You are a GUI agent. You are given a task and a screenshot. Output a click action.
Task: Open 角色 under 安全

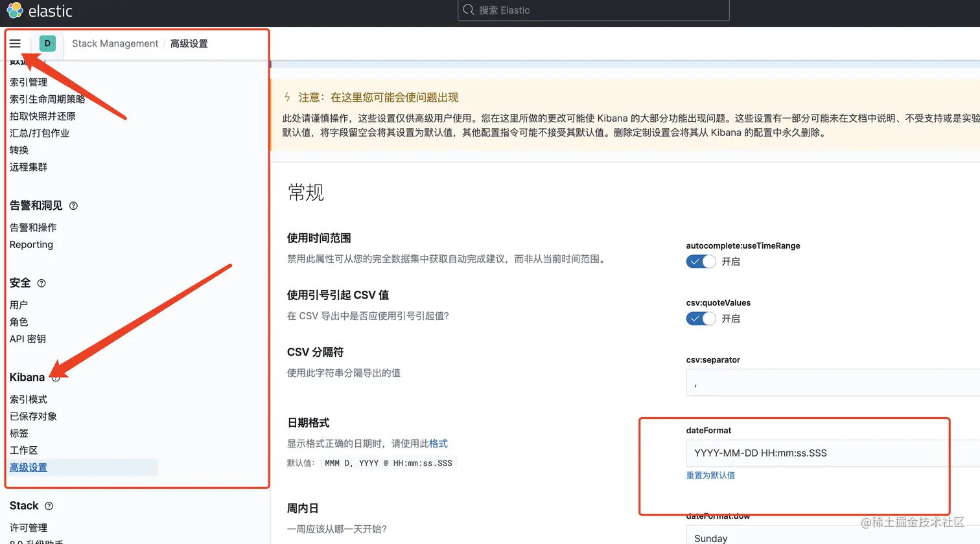pos(19,322)
